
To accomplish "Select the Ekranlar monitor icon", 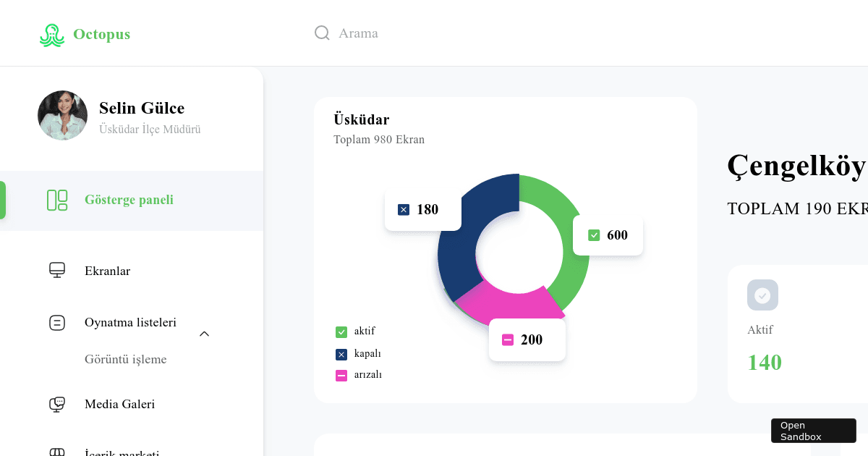I will tap(57, 271).
